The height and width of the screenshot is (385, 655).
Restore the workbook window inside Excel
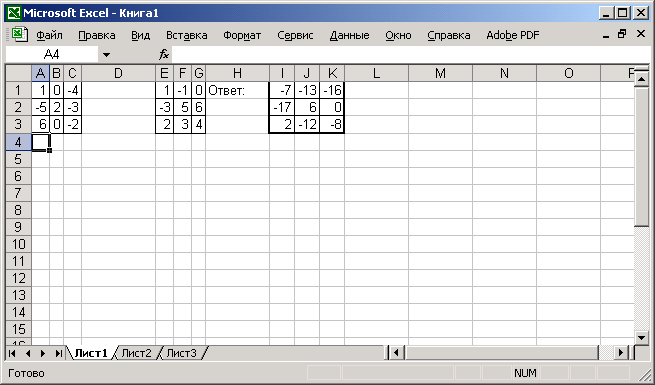(622, 34)
